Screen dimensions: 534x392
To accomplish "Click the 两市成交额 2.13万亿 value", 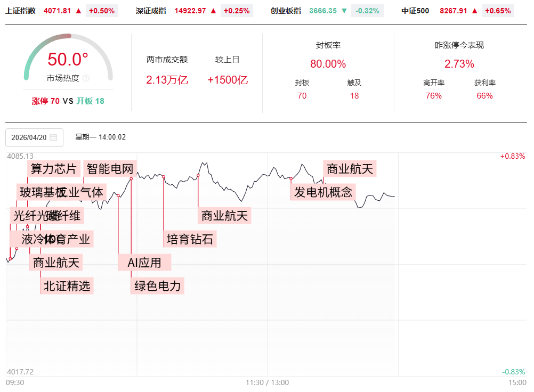I will [167, 80].
